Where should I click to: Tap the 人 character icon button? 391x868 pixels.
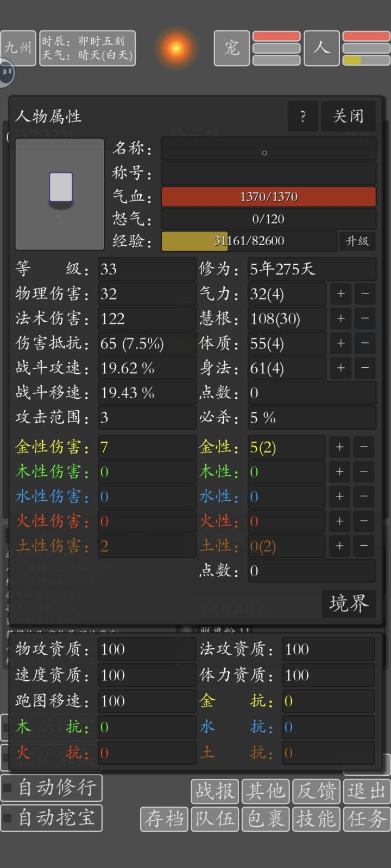[322, 48]
